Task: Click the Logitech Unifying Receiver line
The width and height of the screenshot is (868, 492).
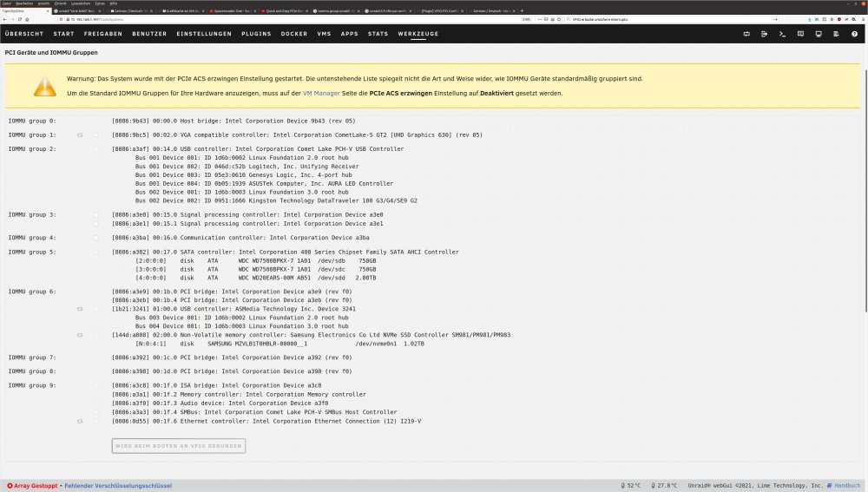Action: click(247, 166)
